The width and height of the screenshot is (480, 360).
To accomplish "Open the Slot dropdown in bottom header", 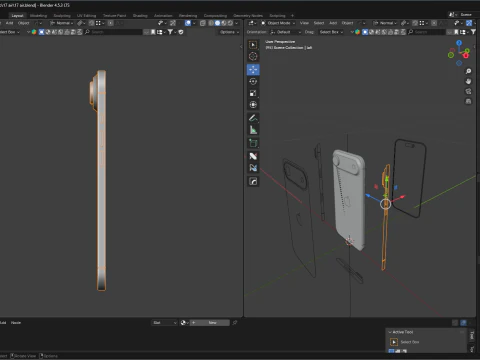I will [x=164, y=322].
